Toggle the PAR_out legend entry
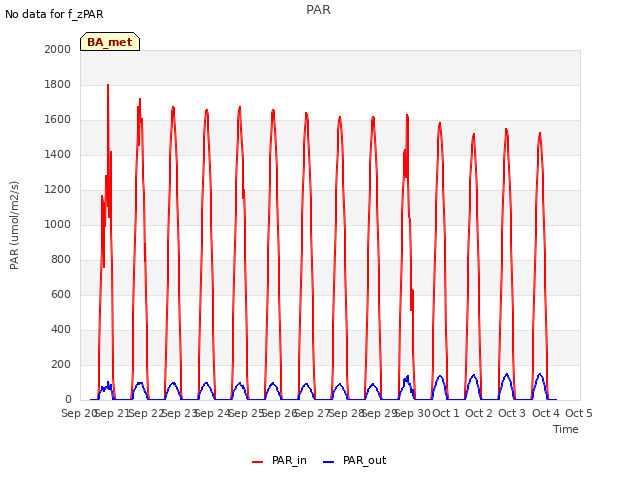640x480 pixels. coord(354,460)
